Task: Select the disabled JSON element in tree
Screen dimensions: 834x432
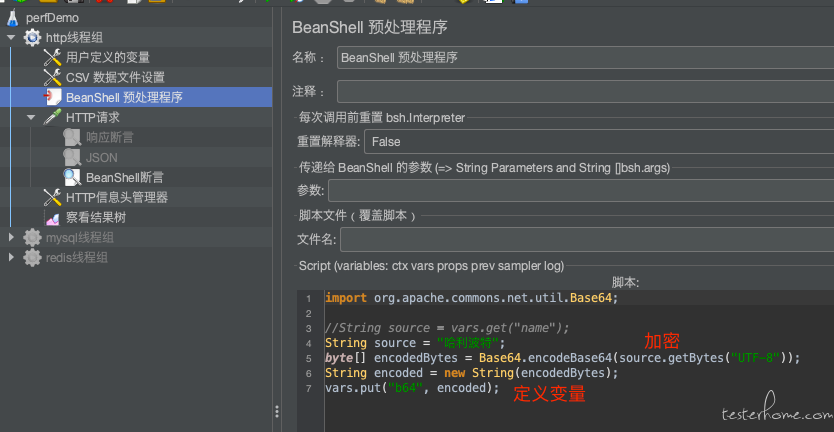Action: coord(102,158)
